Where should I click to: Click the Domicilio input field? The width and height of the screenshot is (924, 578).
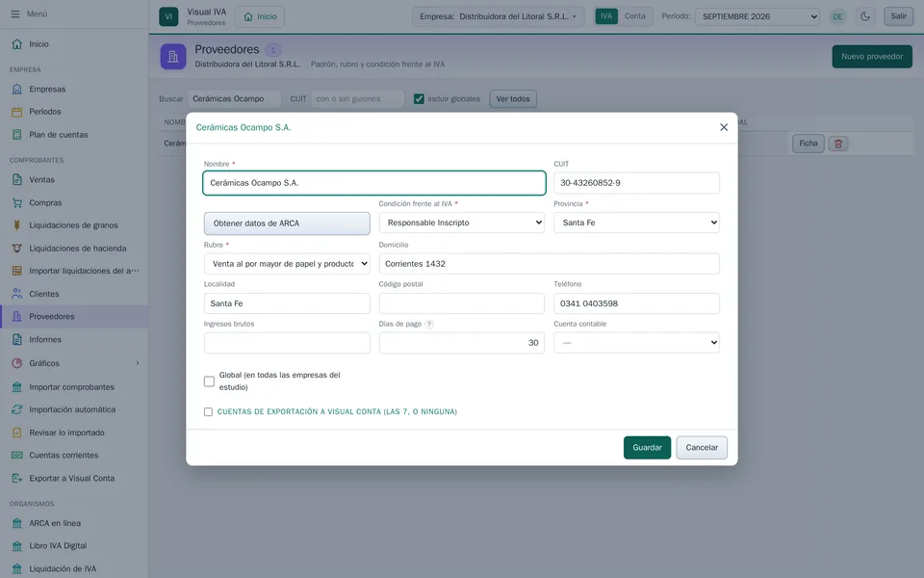coord(550,264)
